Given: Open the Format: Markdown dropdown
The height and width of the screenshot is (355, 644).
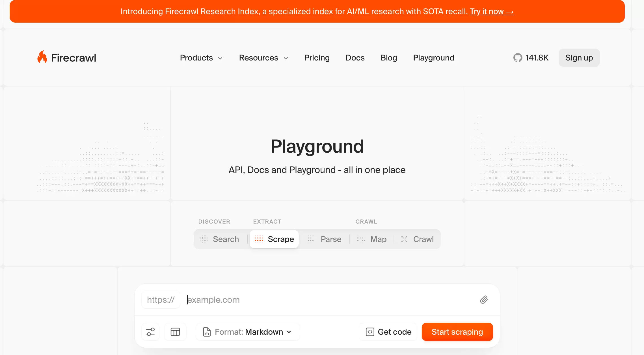Looking at the screenshot, I should tap(248, 332).
